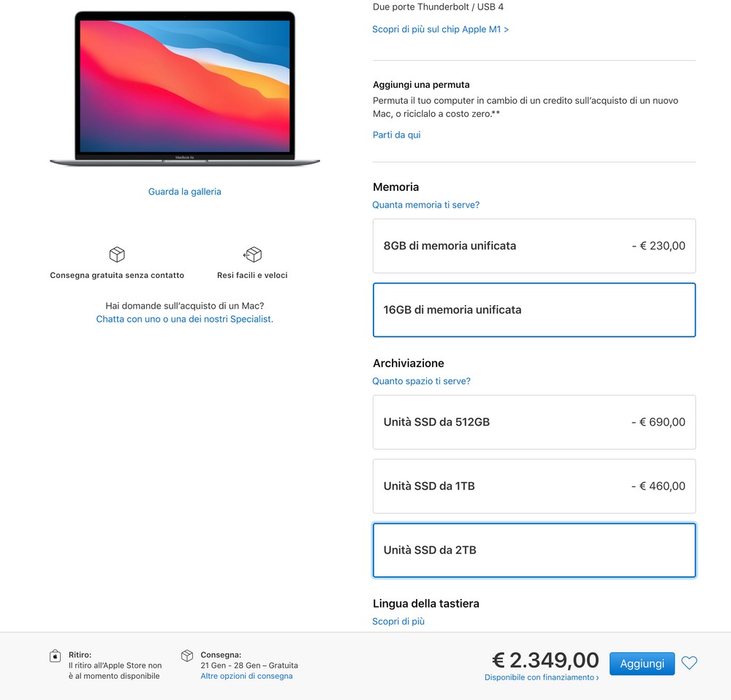Select 16GB di memoria unificata option
The image size is (731, 700).
coord(534,309)
